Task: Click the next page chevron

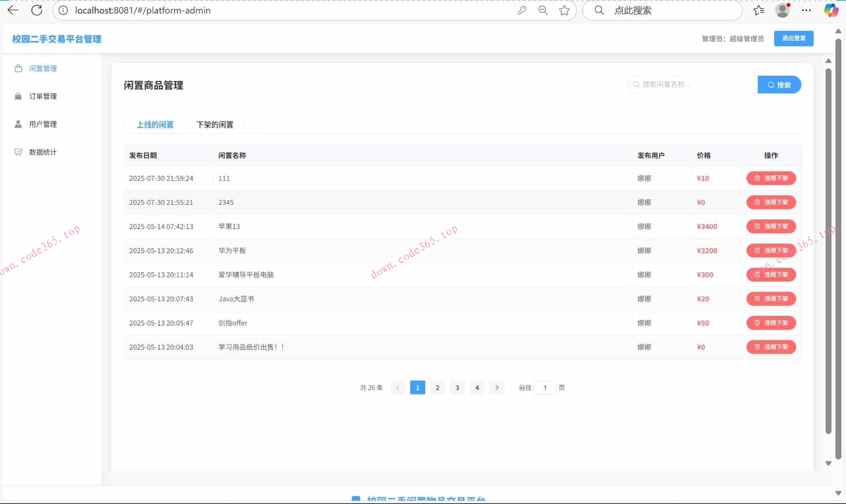Action: tap(497, 388)
